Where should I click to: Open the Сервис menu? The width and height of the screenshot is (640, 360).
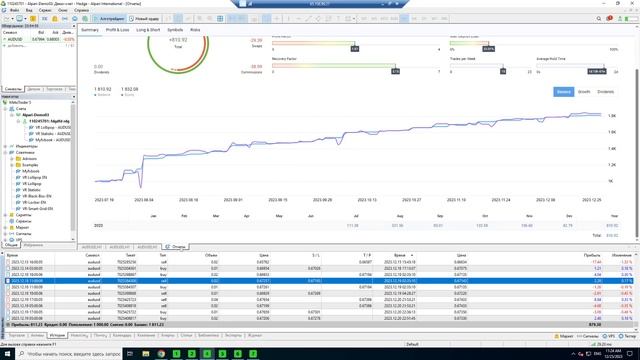45,10
